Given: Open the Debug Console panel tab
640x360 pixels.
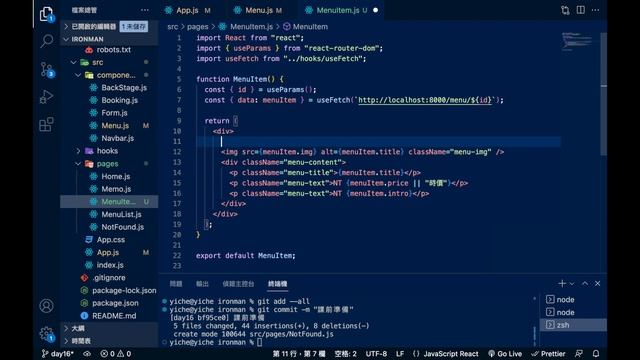Looking at the screenshot, I should click(238, 284).
